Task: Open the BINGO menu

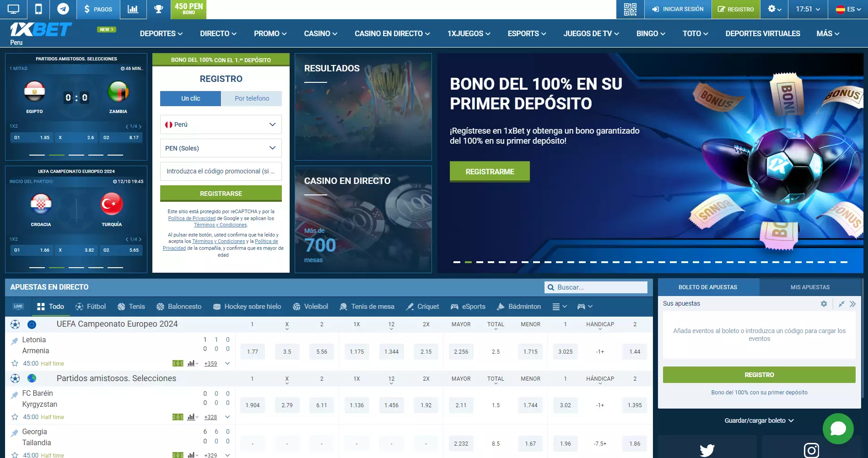Action: [651, 33]
